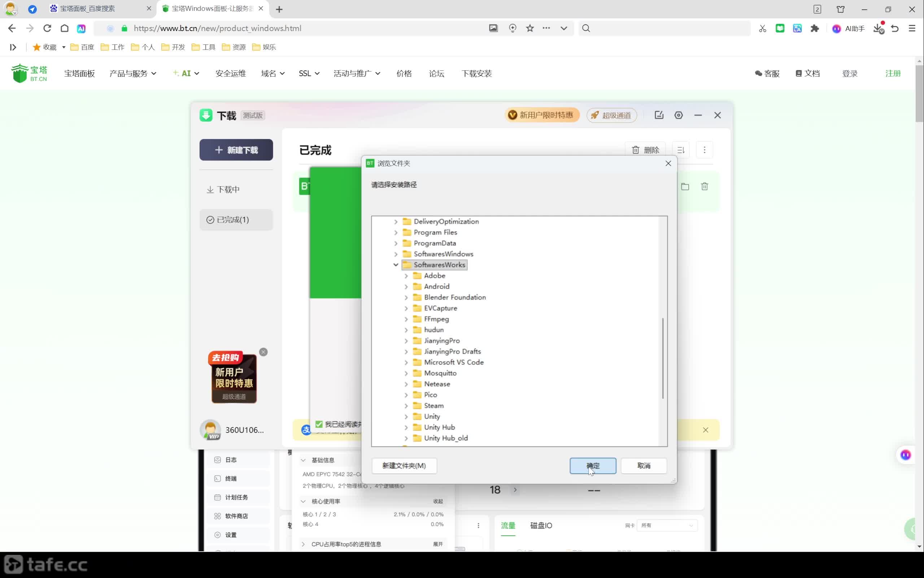Show the 已完成(1) list
The image size is (924, 578).
236,220
